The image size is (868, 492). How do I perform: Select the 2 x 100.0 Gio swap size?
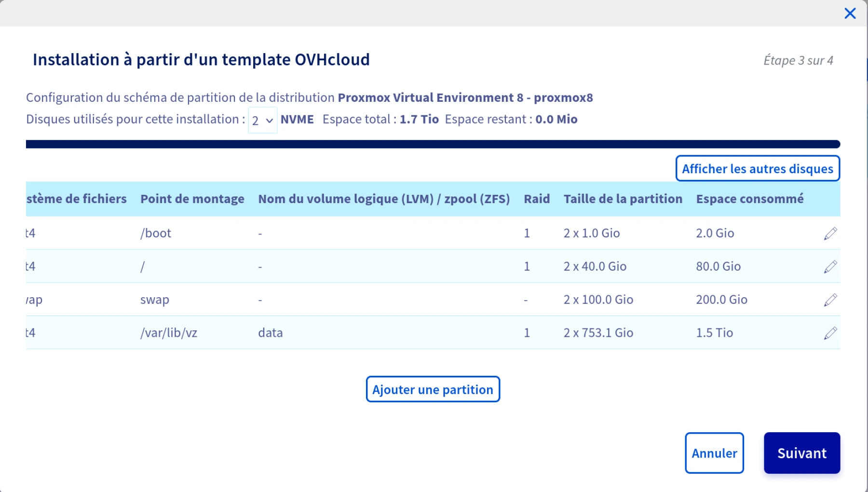click(x=598, y=300)
